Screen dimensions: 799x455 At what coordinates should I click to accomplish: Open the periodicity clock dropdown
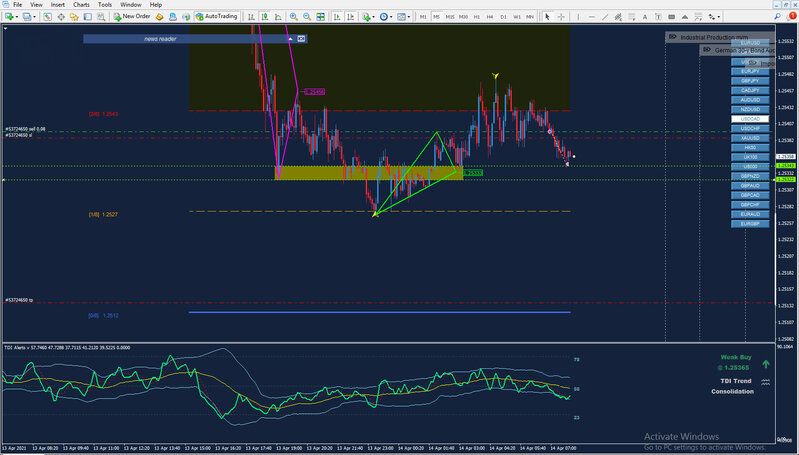click(x=386, y=17)
